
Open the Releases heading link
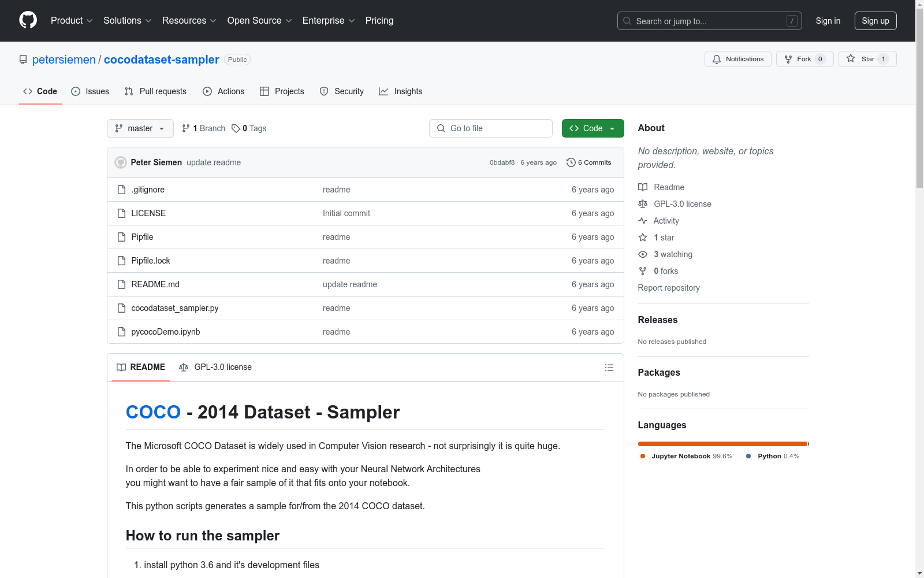click(658, 320)
